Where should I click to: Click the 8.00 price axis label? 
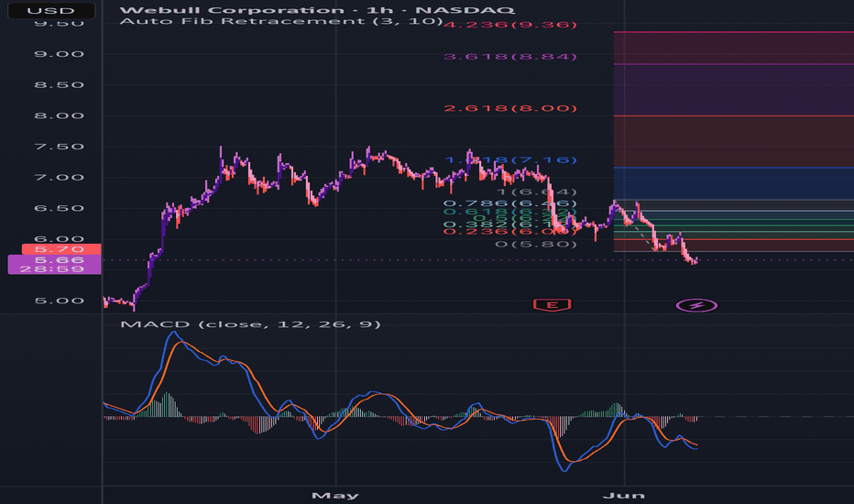click(x=59, y=115)
